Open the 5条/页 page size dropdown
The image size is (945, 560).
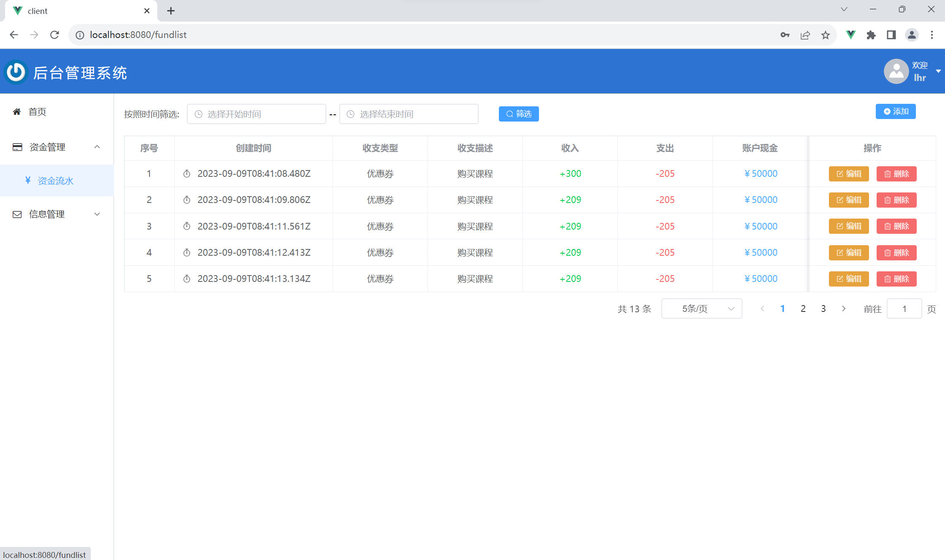point(701,309)
